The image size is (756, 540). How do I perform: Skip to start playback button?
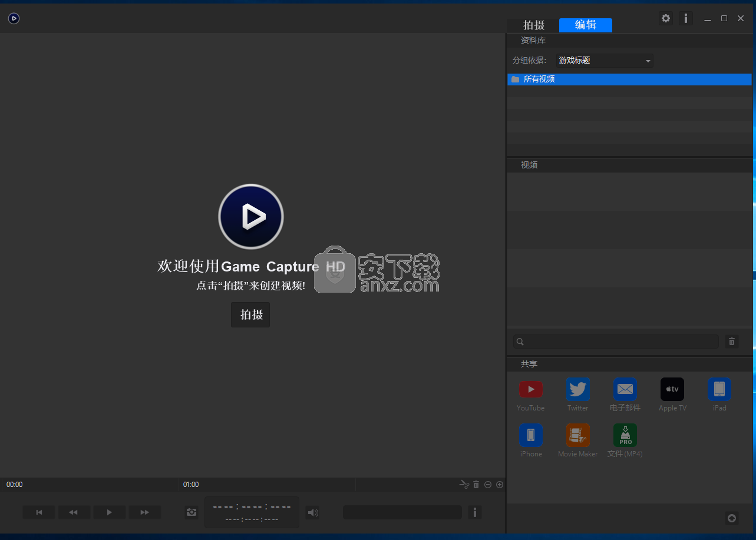[x=39, y=512]
